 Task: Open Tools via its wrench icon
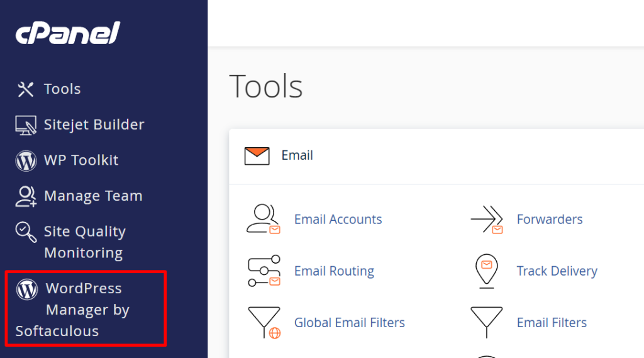(25, 89)
